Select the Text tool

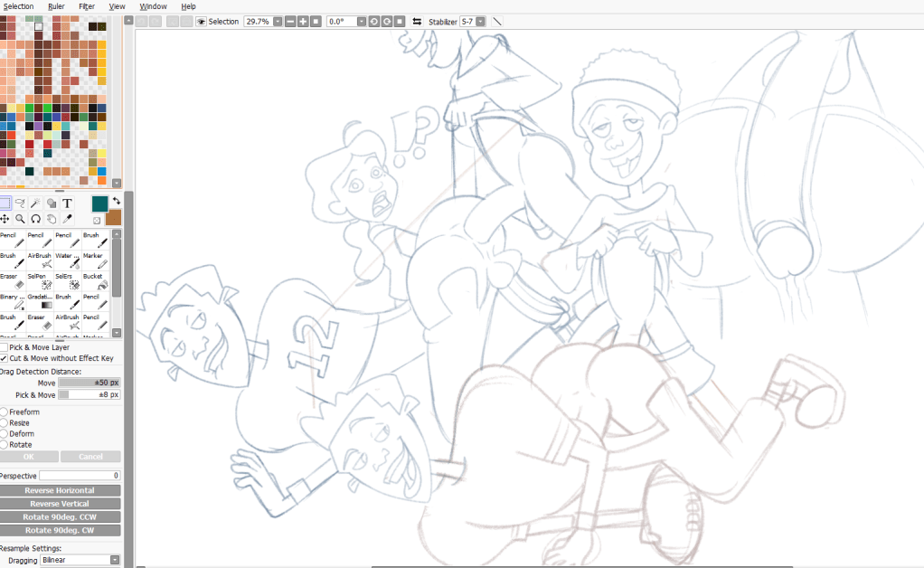coord(67,204)
